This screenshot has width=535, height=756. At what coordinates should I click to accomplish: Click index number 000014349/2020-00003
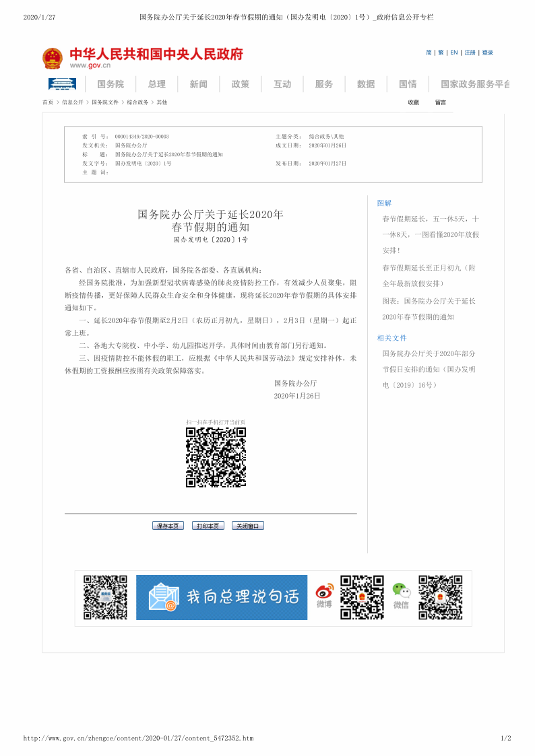point(141,137)
